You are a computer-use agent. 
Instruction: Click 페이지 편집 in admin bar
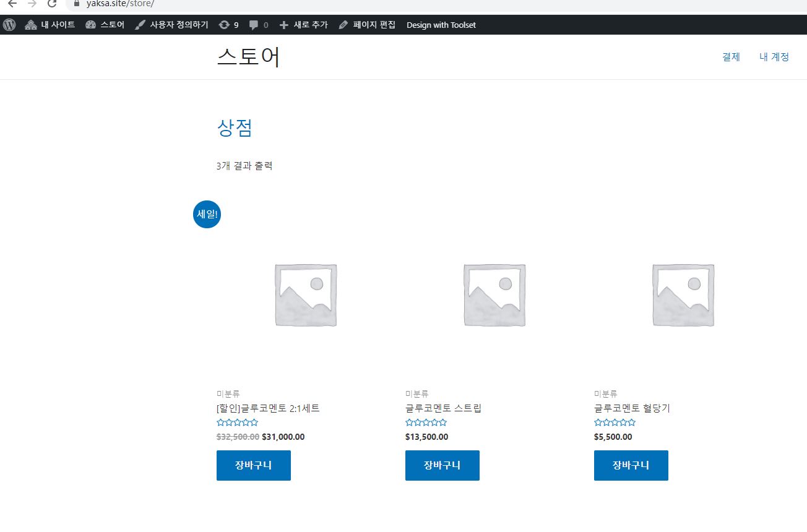(367, 25)
